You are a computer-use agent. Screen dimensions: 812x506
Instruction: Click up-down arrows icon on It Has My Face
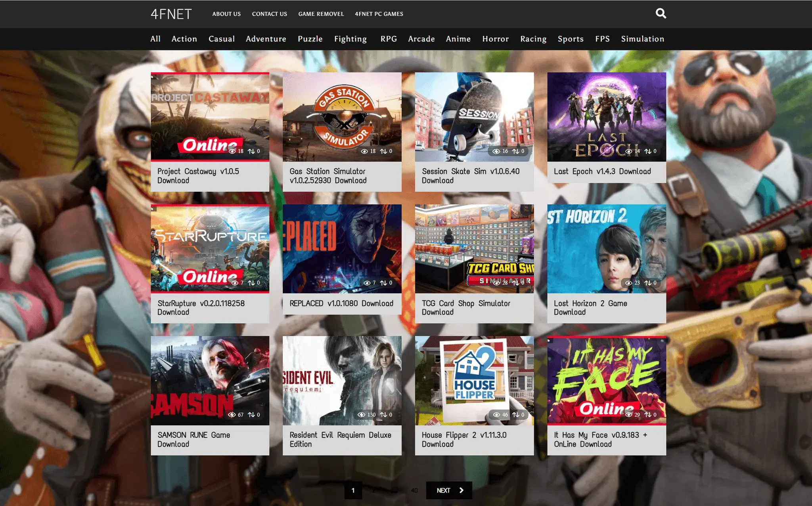point(648,415)
